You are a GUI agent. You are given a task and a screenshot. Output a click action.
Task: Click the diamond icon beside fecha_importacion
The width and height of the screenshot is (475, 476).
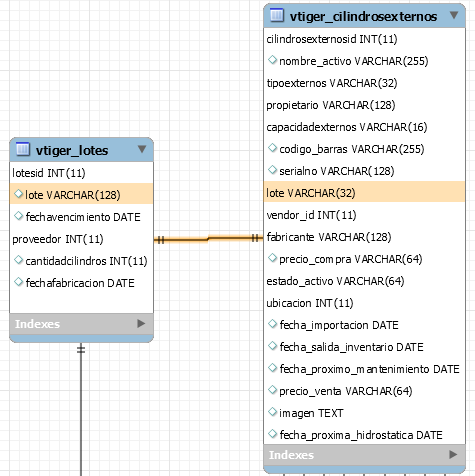272,324
